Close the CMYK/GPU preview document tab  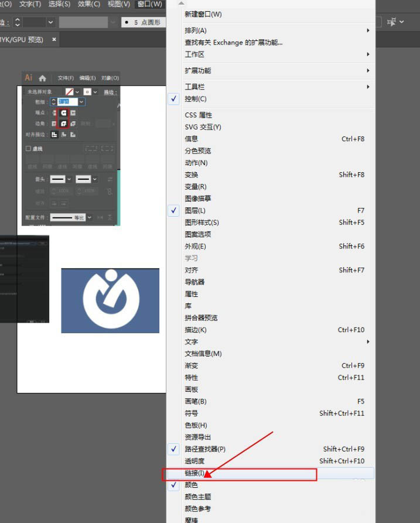54,39
